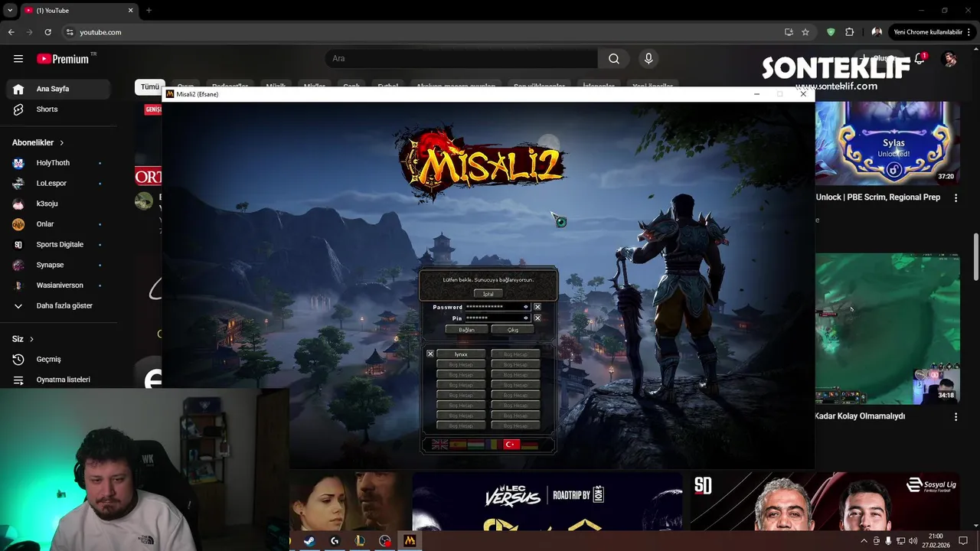Open HolyThoth subscription channel
The image size is (980, 551).
pyautogui.click(x=58, y=163)
